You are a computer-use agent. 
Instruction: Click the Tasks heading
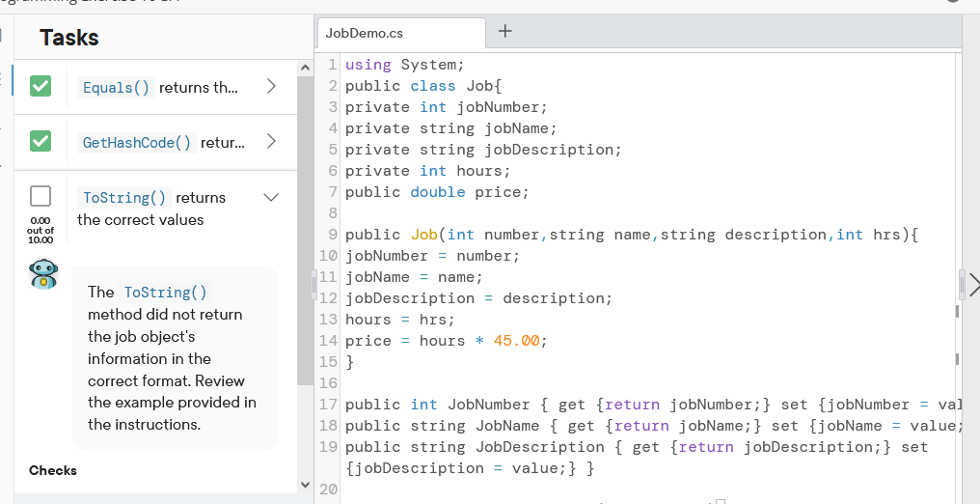(x=69, y=38)
